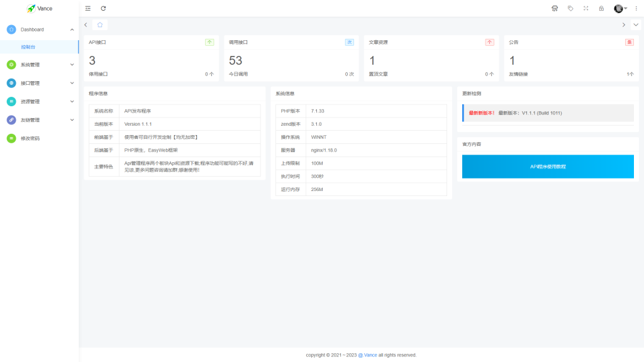Select the home tab icon
This screenshot has width=644, height=362.
point(100,25)
